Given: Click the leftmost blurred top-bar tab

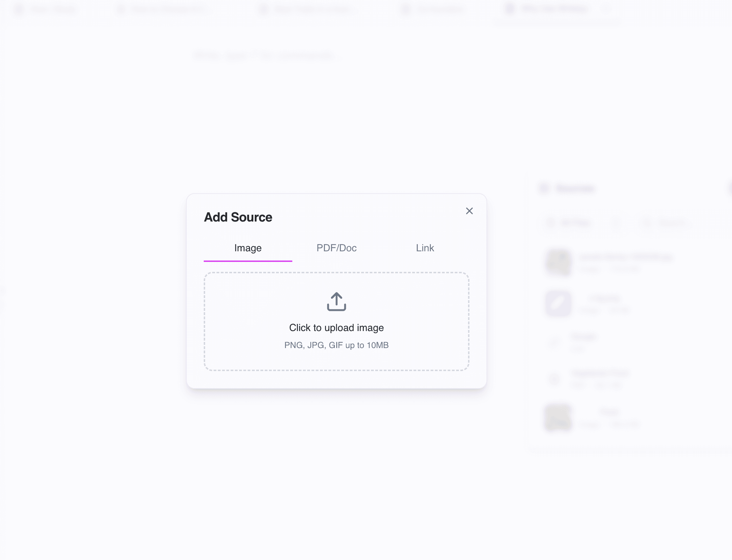Looking at the screenshot, I should [46, 10].
